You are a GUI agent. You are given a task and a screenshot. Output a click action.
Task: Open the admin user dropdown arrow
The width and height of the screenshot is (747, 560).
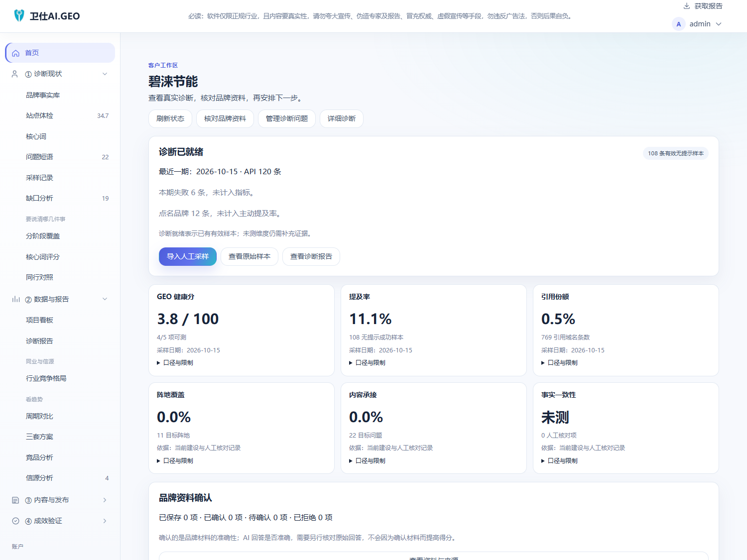click(719, 24)
